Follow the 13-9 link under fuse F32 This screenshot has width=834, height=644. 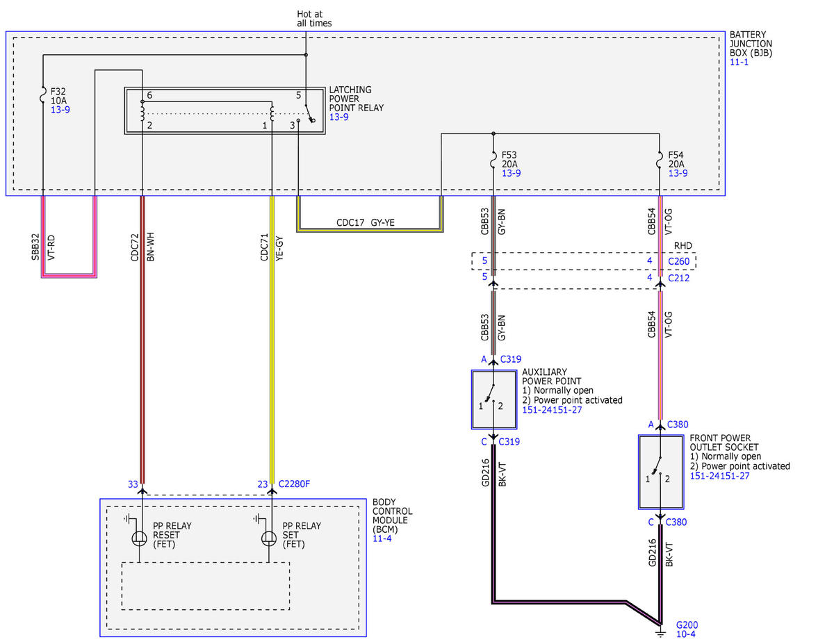[60, 110]
